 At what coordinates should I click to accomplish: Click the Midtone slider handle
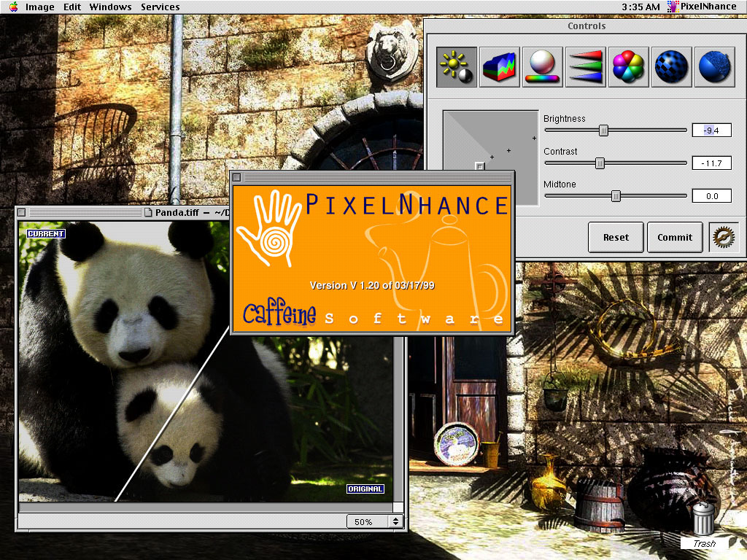(x=616, y=196)
